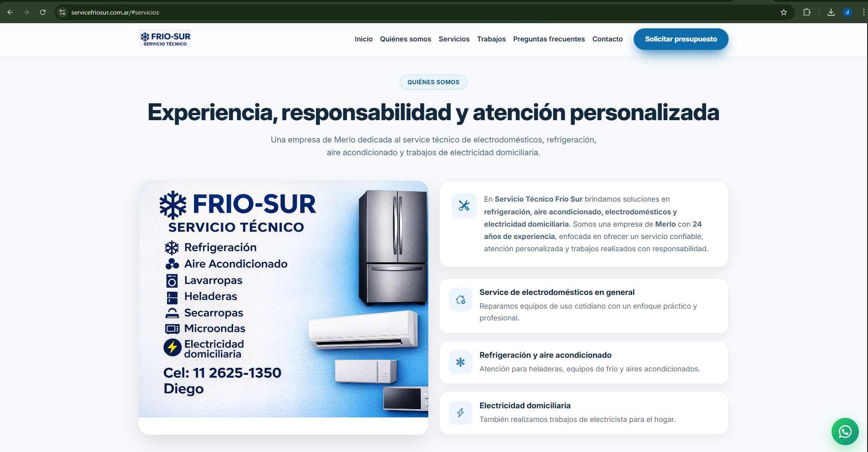The height and width of the screenshot is (452, 868).
Task: Click the Solicitar presupuesto button
Action: 681,39
